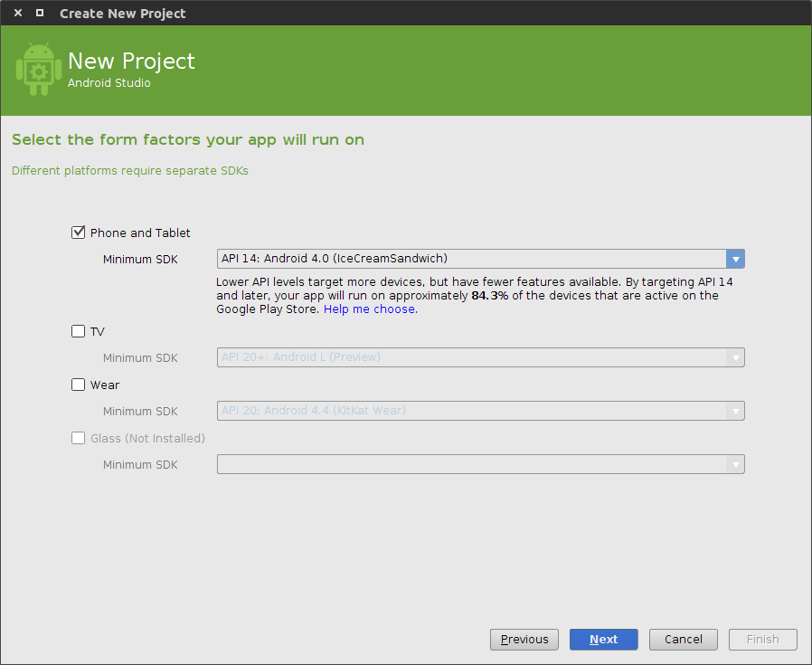This screenshot has width=812, height=665.
Task: Open the Glass Minimum SDK dropdown
Action: click(480, 464)
